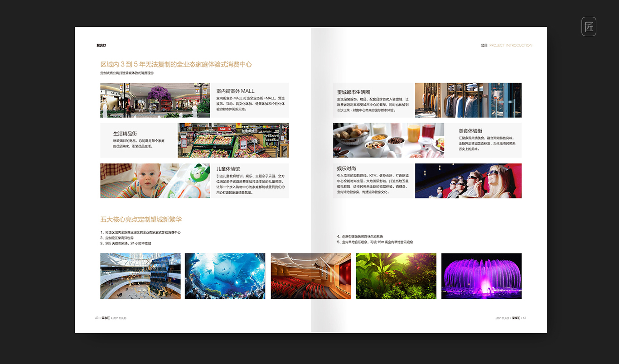This screenshot has height=364, width=619.
Task: Select the description under 娱乐时尚
Action: [373, 184]
